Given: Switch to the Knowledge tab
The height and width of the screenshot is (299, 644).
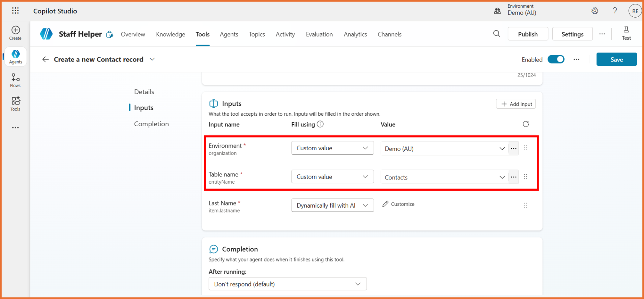Looking at the screenshot, I should click(x=170, y=34).
